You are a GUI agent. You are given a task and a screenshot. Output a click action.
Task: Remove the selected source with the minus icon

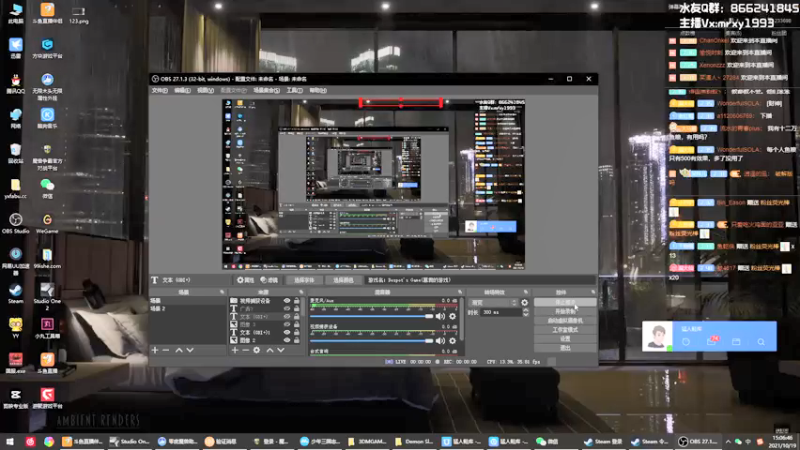pyautogui.click(x=245, y=350)
